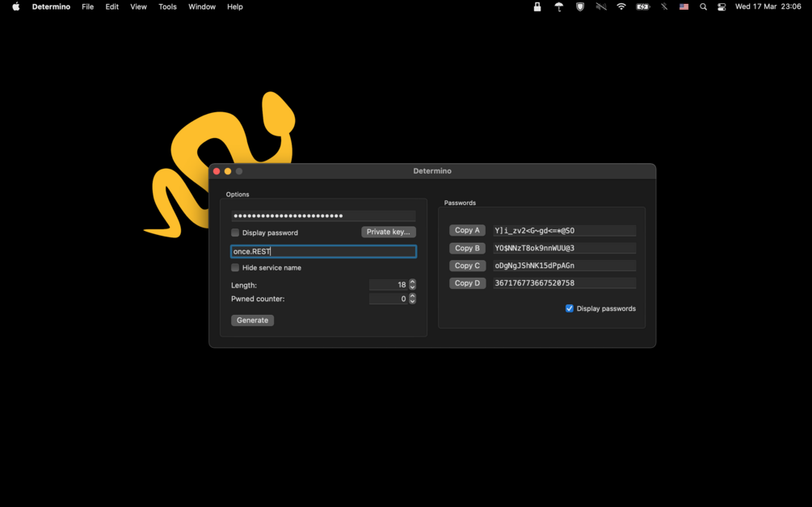The width and height of the screenshot is (812, 507).
Task: Click the Copy C button
Action: click(467, 266)
